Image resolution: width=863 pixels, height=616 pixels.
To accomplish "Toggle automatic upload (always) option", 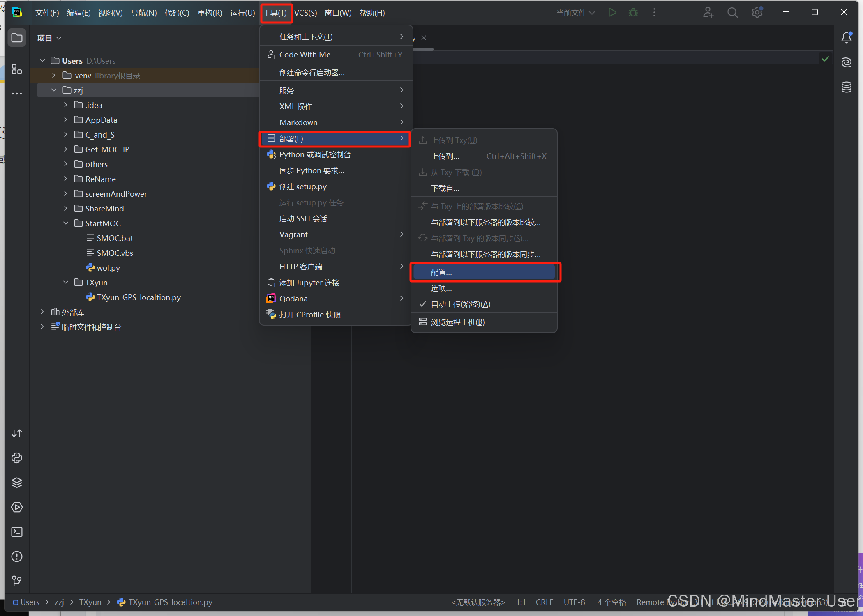I will tap(460, 304).
